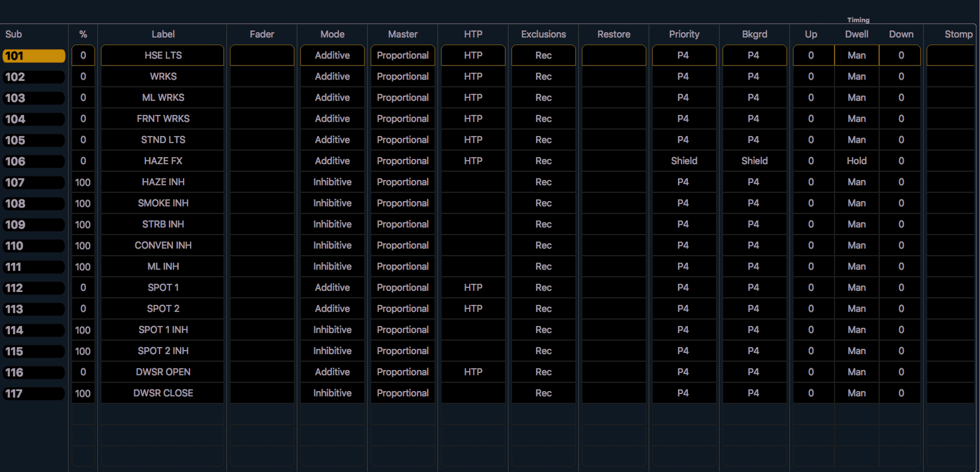Viewport: 980px width, 472px height.
Task: Click P4 priority for sub 101
Action: coord(684,55)
